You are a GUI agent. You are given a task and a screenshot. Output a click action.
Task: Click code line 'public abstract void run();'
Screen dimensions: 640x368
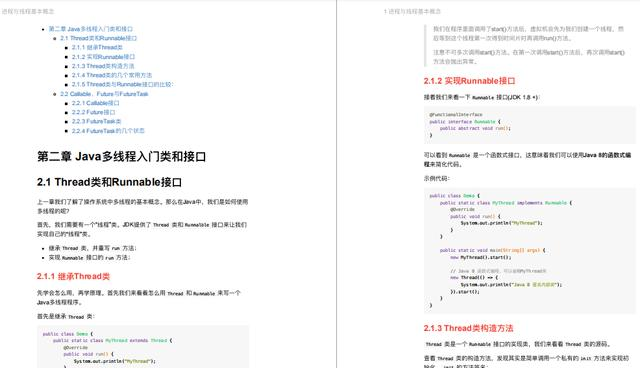475,128
